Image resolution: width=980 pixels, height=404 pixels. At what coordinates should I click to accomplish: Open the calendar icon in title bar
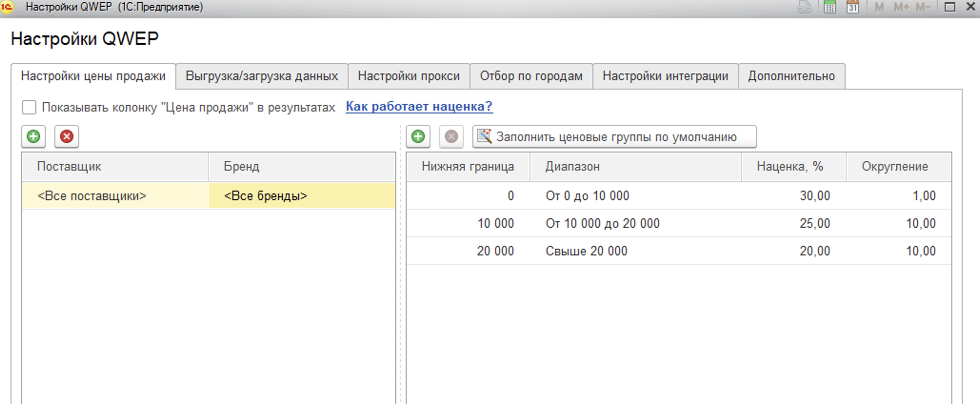(x=852, y=7)
